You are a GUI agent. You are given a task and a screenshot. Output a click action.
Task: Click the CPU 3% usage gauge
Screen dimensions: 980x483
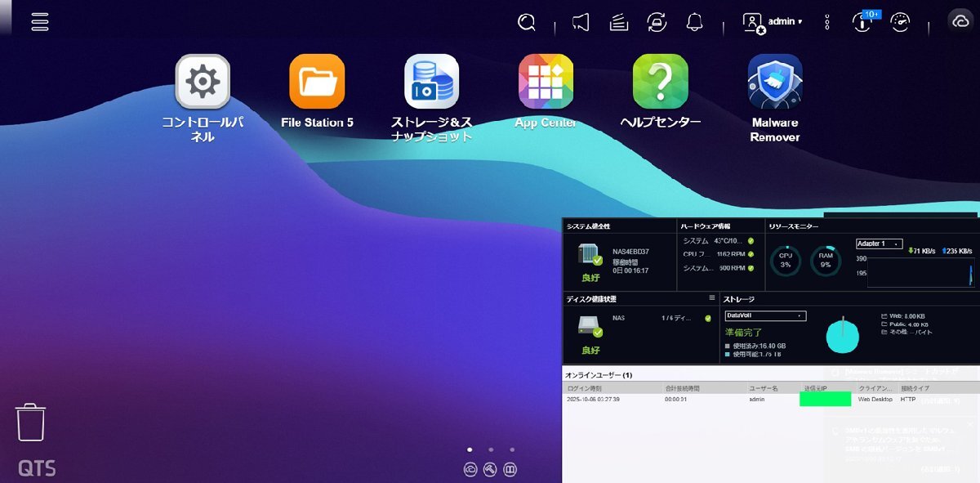pyautogui.click(x=786, y=261)
